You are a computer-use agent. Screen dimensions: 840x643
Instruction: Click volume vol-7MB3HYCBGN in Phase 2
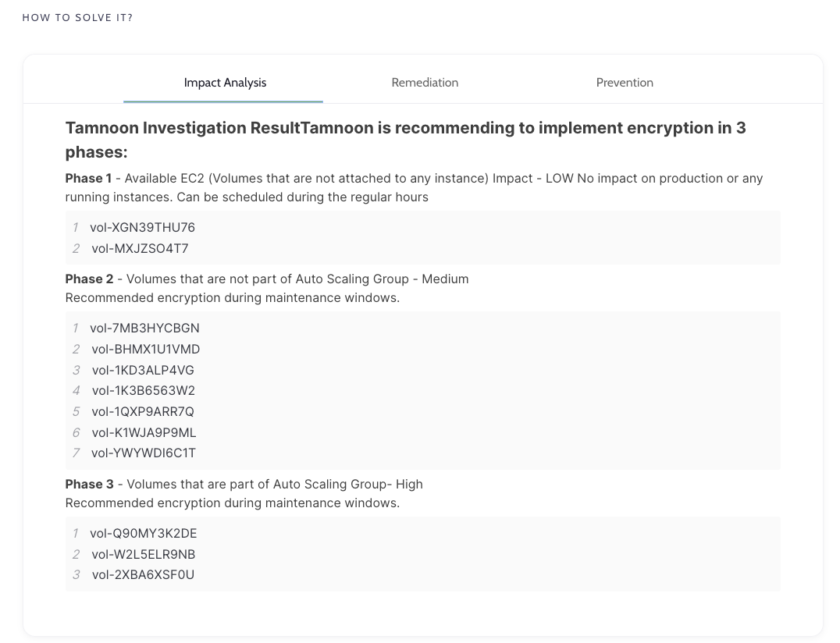[x=144, y=329]
